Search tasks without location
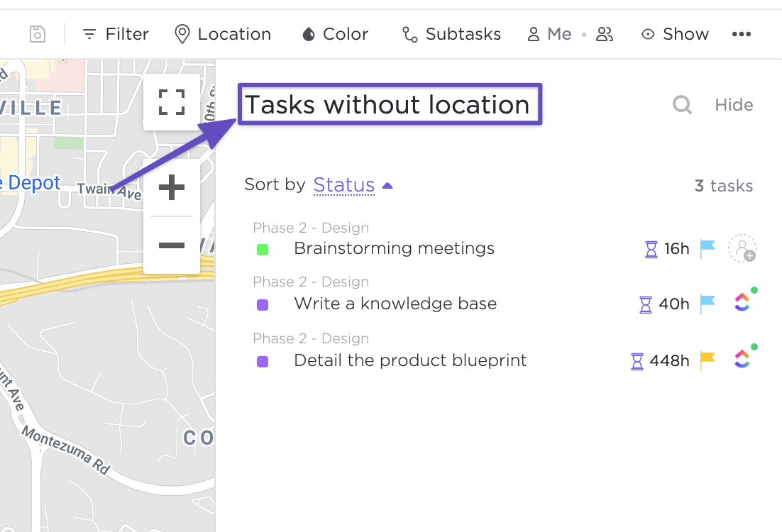The height and width of the screenshot is (532, 782). click(x=682, y=105)
